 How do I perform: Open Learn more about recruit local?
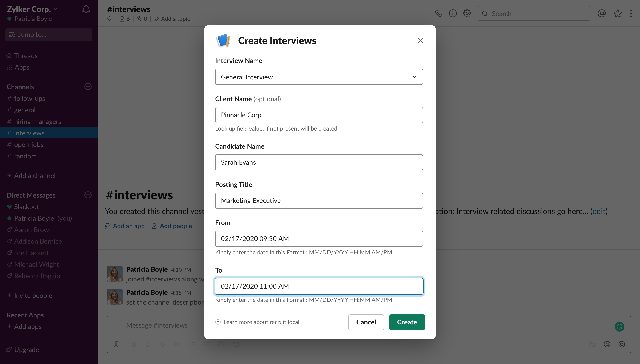point(261,322)
